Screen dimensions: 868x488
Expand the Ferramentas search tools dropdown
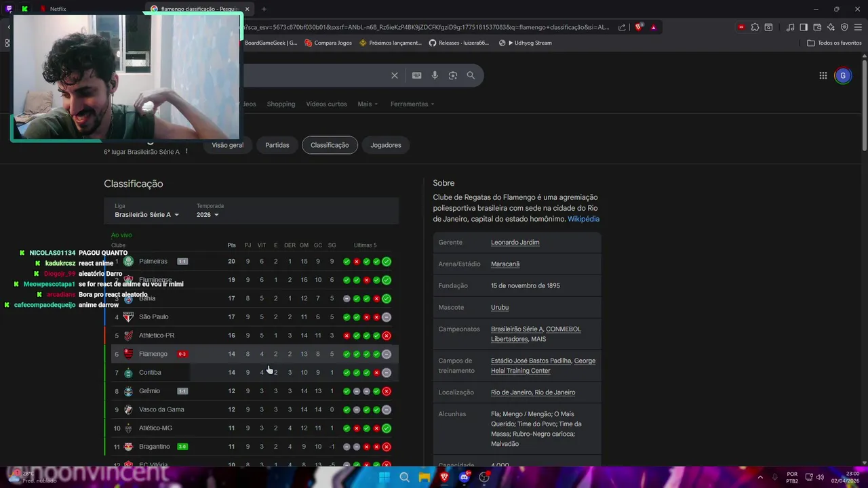412,104
